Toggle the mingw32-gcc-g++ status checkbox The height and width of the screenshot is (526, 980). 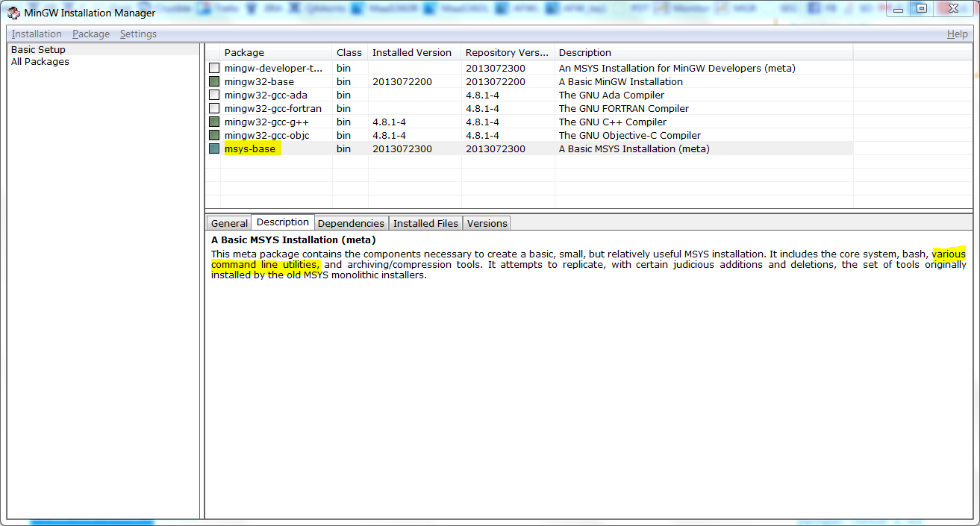pos(214,122)
